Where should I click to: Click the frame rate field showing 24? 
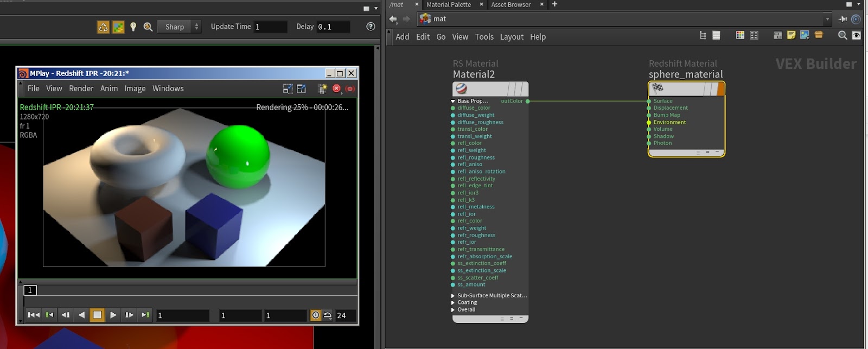point(346,315)
